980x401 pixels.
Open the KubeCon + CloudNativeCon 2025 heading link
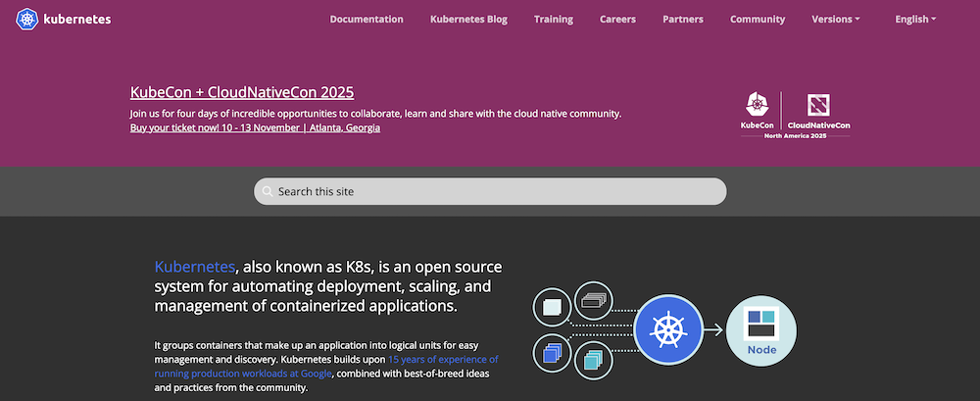pos(242,92)
